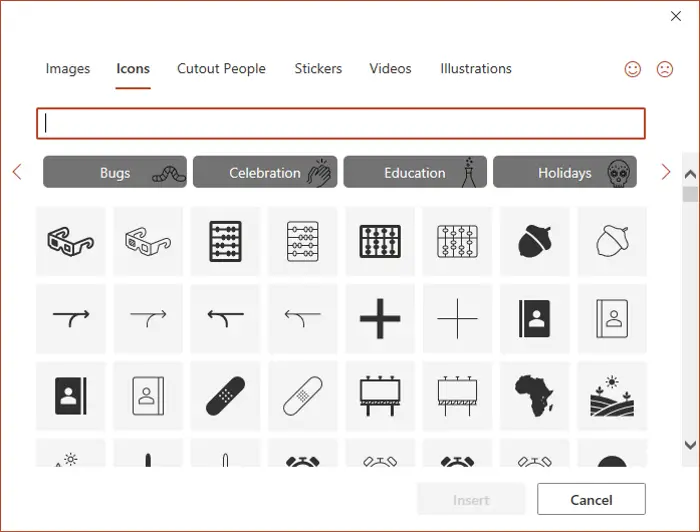This screenshot has height=532, width=700.
Task: Pick the thin outline billboard icon
Action: (x=457, y=396)
